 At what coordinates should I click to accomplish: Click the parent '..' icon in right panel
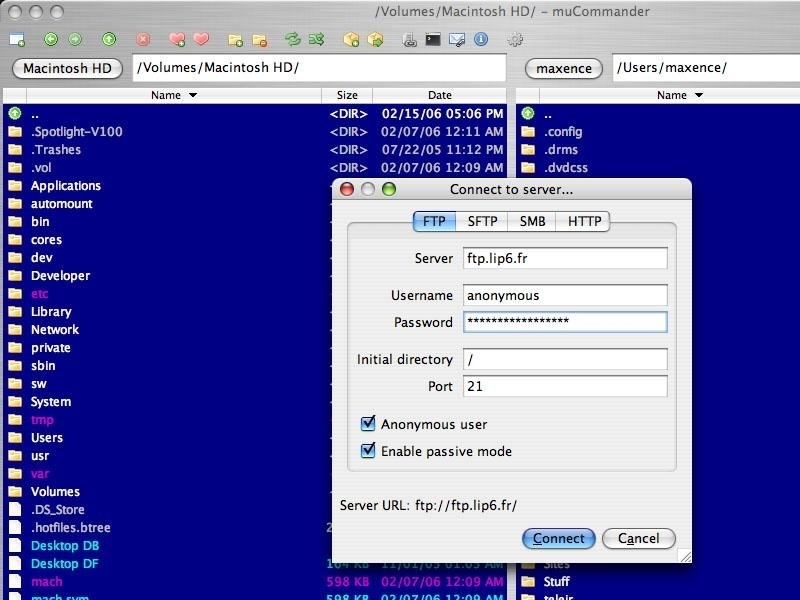click(x=528, y=113)
